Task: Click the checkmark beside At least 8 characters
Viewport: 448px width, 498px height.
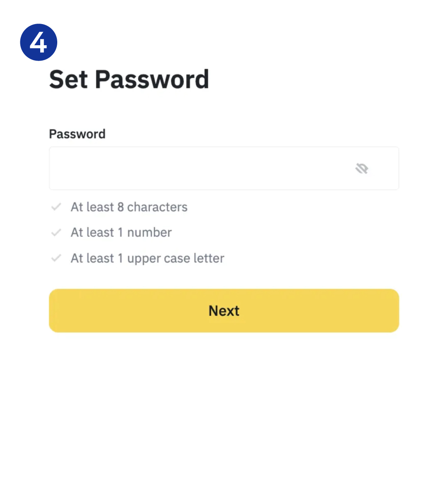Action: 56,207
